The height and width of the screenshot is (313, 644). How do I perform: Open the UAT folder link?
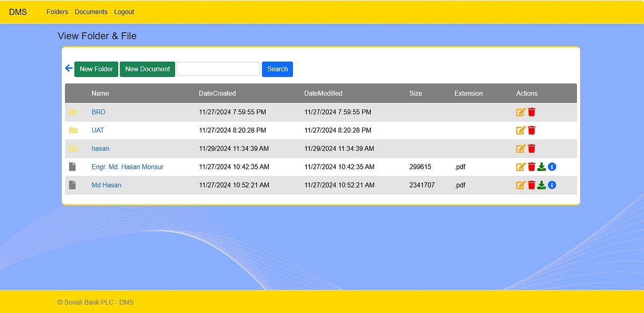[x=98, y=130]
